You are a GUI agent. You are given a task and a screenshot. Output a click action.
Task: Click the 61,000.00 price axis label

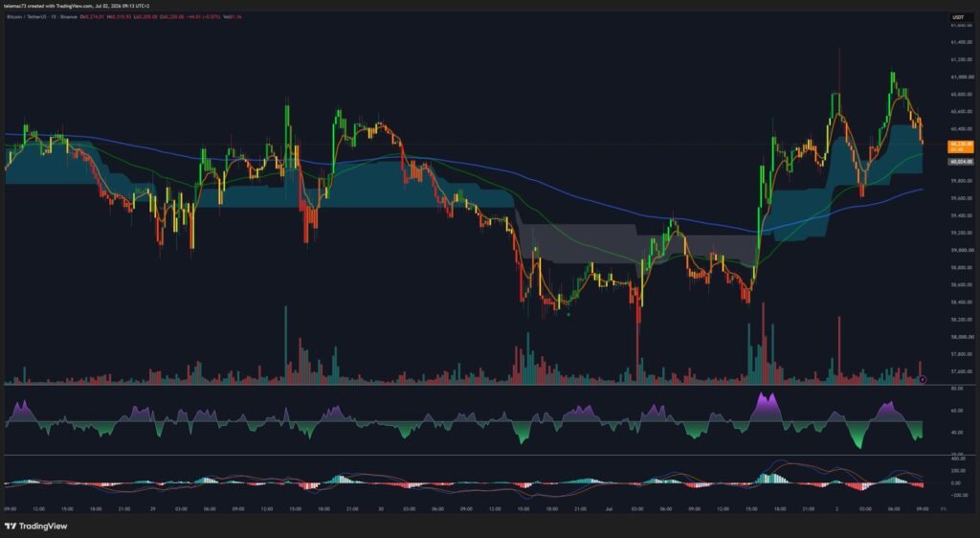pyautogui.click(x=961, y=77)
